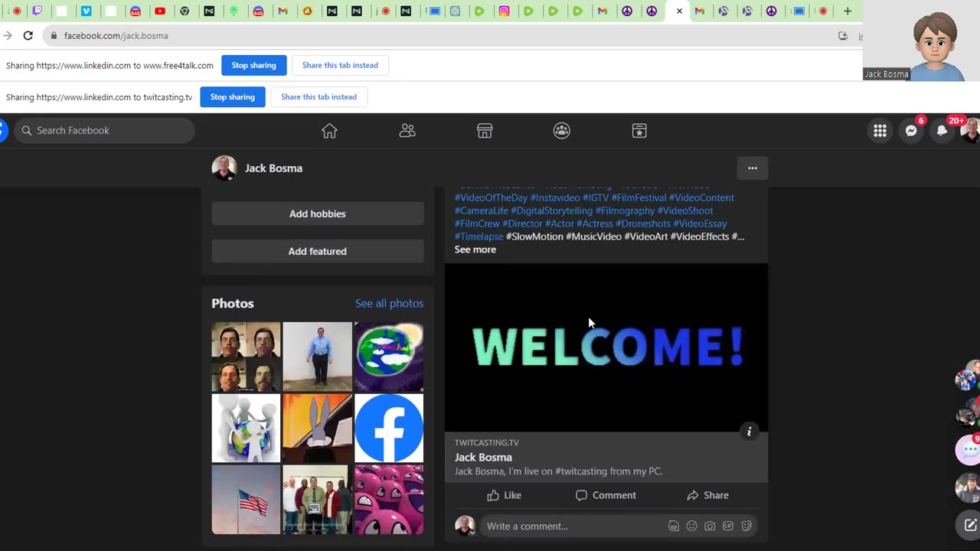Viewport: 980px width, 551px height.
Task: Click the Add featured button
Action: [318, 251]
